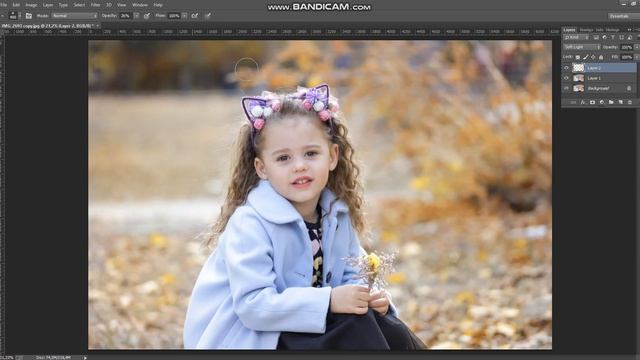Link layers icon in Layers panel
The image size is (640, 360).
(573, 102)
